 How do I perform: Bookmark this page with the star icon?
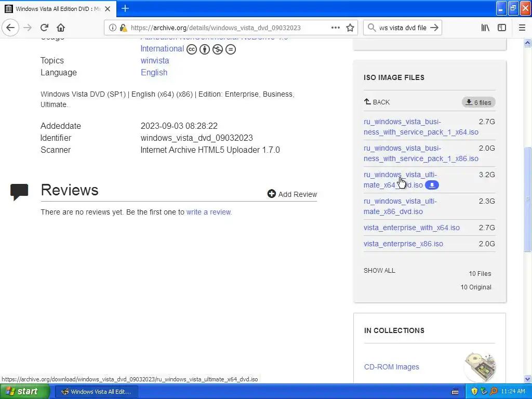click(x=350, y=28)
